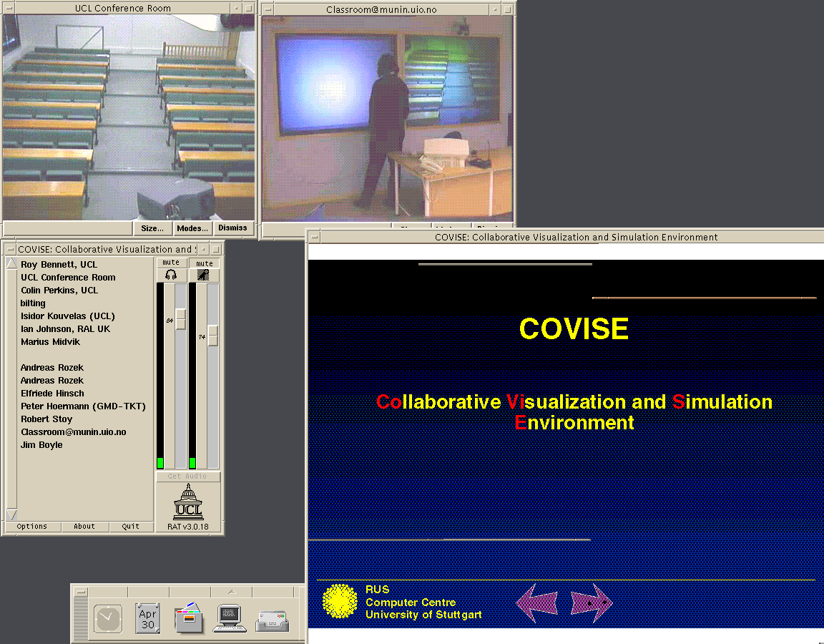
Task: Open the window menu of UCL Conference Room video
Action: [9, 8]
